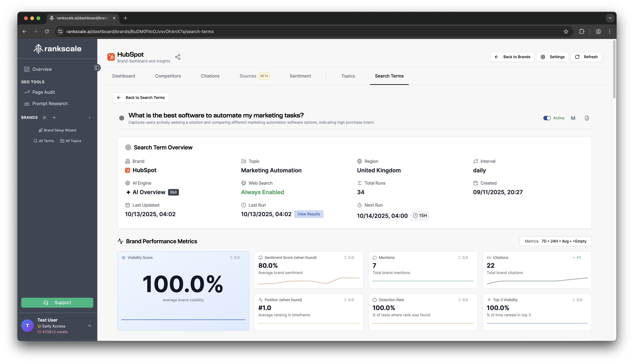
Task: Open a new browser tab
Action: pyautogui.click(x=125, y=18)
